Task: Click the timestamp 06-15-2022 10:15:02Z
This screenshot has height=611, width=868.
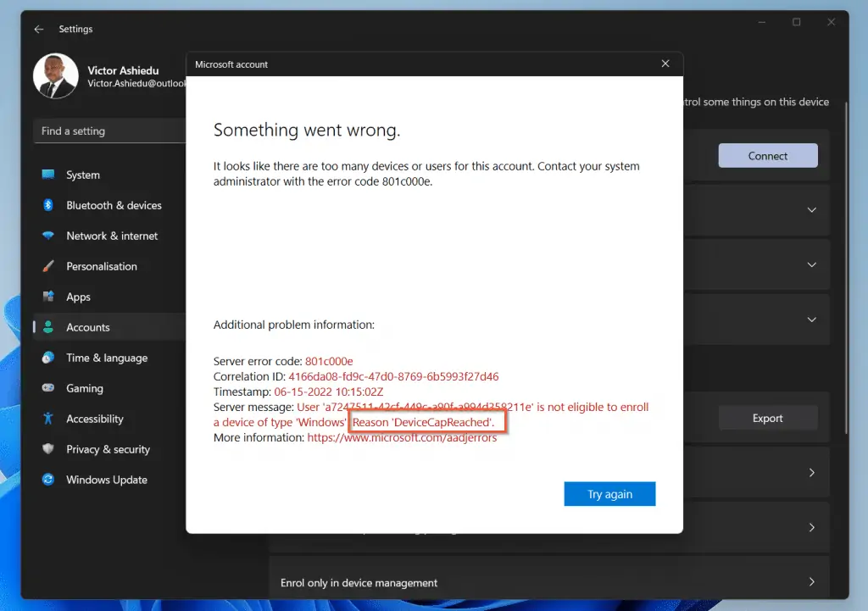Action: click(329, 392)
